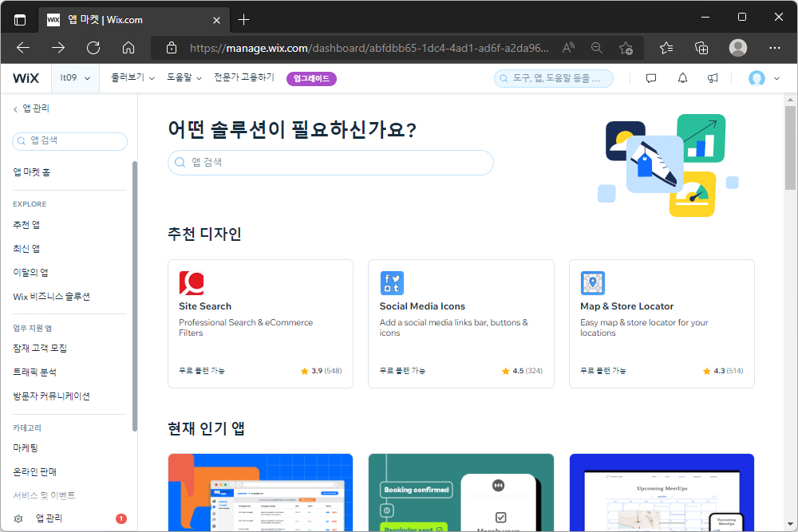Screen dimensions: 798x532
Task: Open a new browser tab
Action: coord(243,20)
